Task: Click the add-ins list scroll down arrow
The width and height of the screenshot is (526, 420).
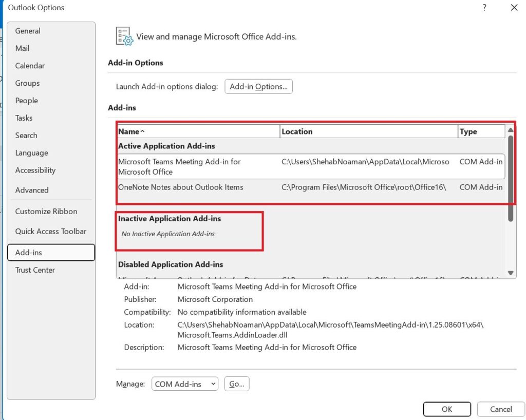Action: (511, 273)
